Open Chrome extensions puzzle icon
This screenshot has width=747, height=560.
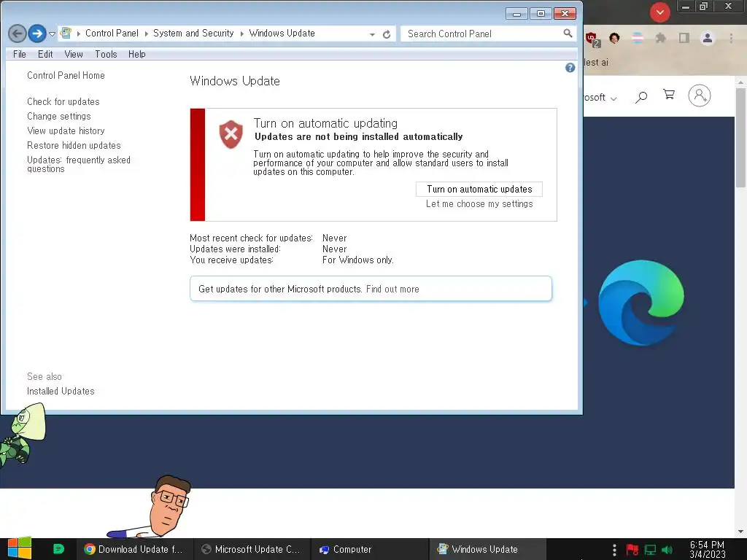(x=660, y=38)
